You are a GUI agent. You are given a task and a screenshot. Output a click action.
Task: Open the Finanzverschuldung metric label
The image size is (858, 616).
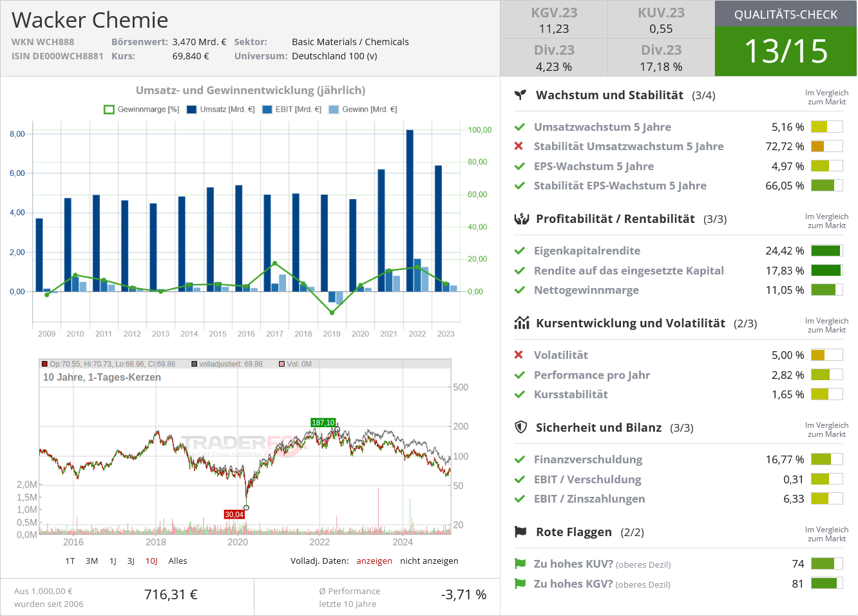coord(588,459)
